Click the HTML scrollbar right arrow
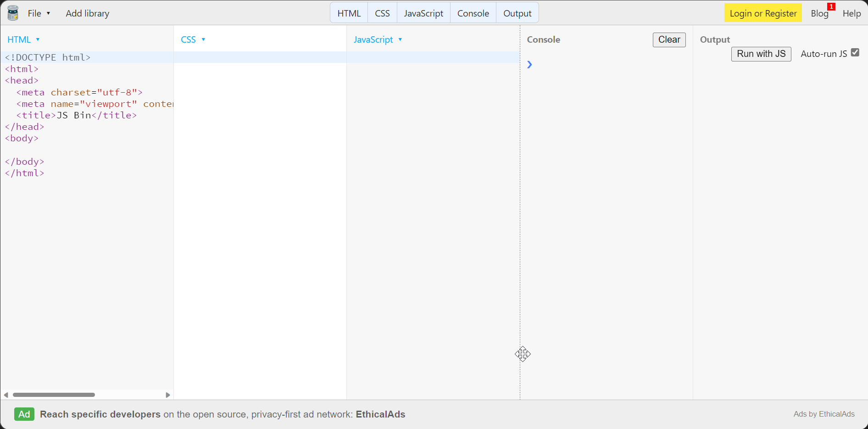Viewport: 868px width, 429px height. pyautogui.click(x=168, y=395)
